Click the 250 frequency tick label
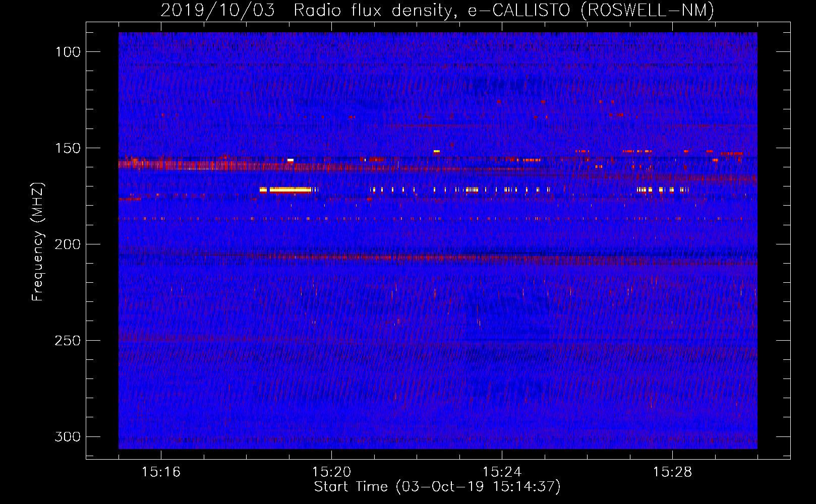The width and height of the screenshot is (816, 504). pos(68,341)
